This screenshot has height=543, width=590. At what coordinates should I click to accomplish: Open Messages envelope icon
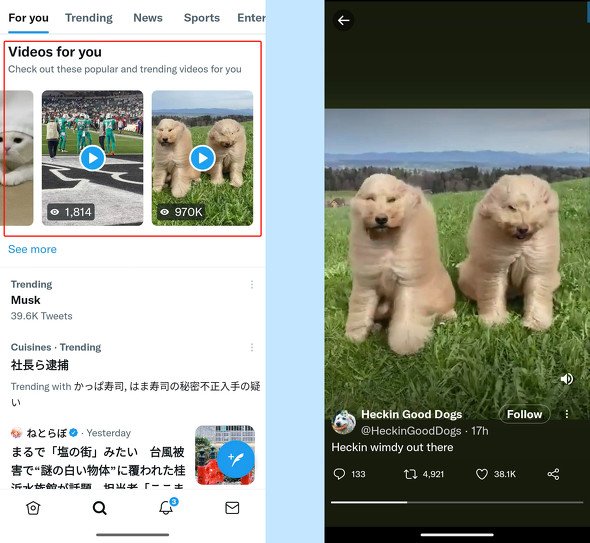tap(232, 508)
